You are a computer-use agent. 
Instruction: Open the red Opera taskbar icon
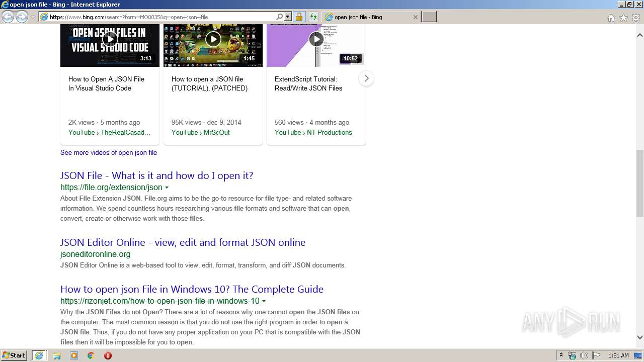pos(108,355)
